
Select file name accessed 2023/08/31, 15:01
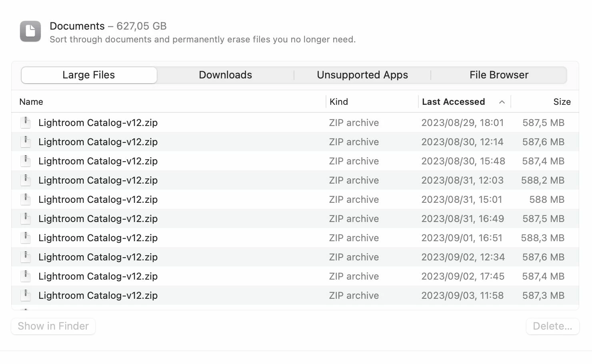point(98,200)
